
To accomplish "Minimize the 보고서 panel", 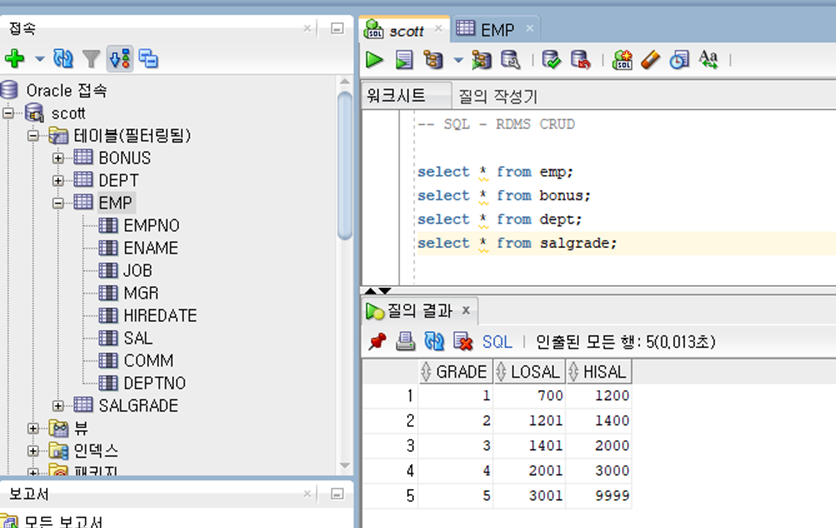I will (337, 494).
